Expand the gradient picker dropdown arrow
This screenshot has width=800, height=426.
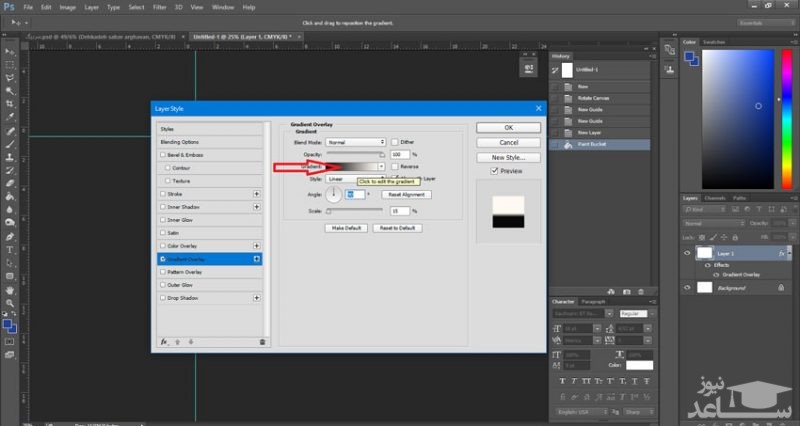click(381, 166)
